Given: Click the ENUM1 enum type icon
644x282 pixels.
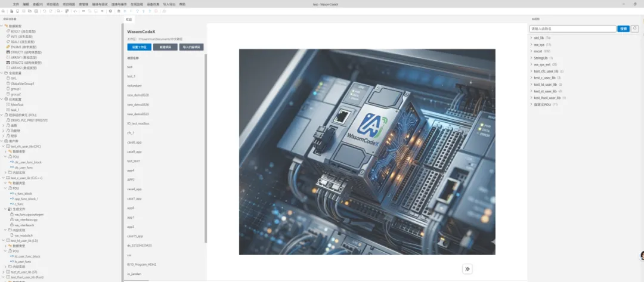Looking at the screenshot, I should tap(8, 47).
